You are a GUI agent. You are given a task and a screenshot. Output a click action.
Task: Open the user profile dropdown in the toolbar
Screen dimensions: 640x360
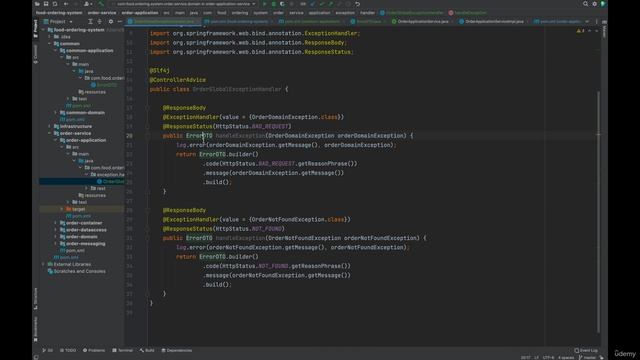click(x=87, y=4)
